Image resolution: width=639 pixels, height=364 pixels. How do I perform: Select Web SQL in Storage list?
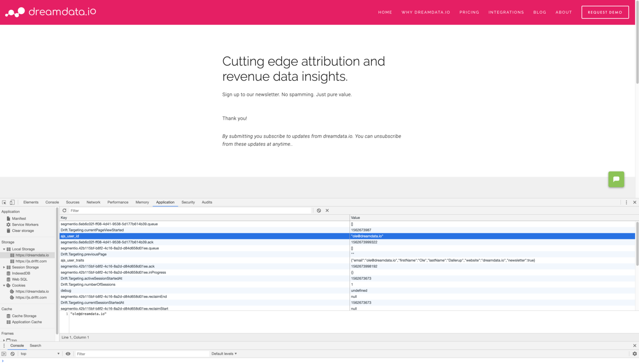click(x=19, y=279)
